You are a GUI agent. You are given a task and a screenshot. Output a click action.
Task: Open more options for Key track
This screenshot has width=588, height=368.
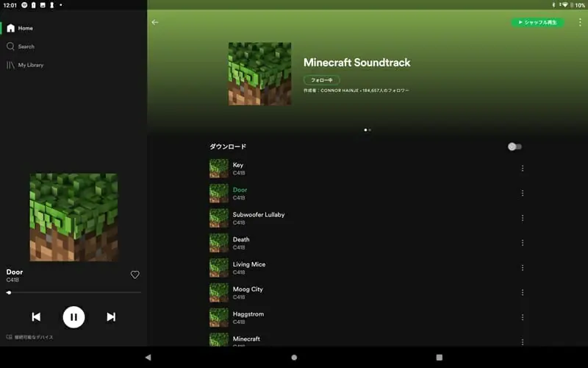pos(523,169)
